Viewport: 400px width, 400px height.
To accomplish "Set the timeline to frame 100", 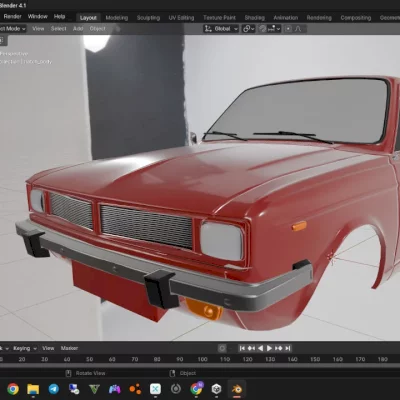I will [x=202, y=359].
